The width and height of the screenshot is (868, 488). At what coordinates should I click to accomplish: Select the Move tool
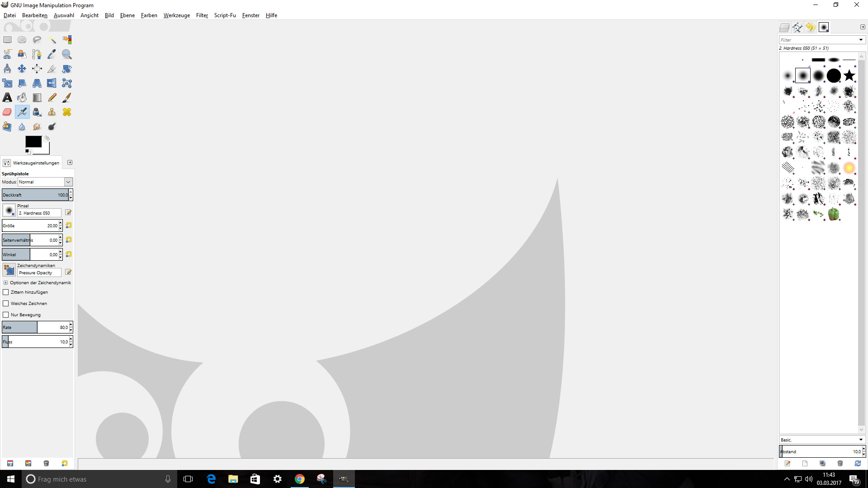[x=22, y=69]
